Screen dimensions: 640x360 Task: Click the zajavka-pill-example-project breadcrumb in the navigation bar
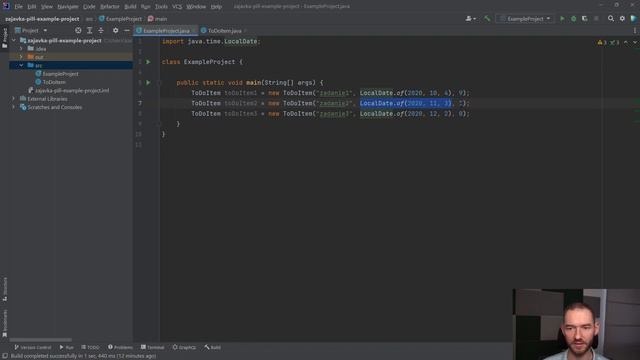[x=42, y=19]
